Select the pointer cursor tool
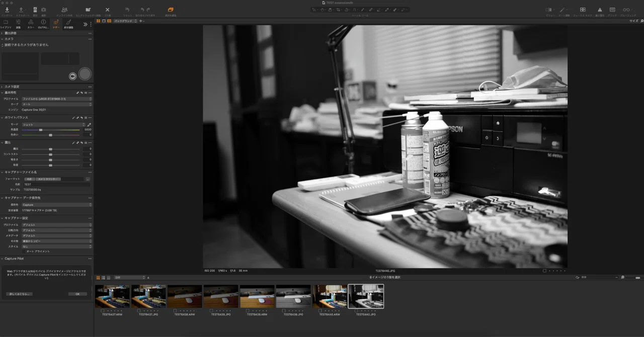 click(314, 10)
